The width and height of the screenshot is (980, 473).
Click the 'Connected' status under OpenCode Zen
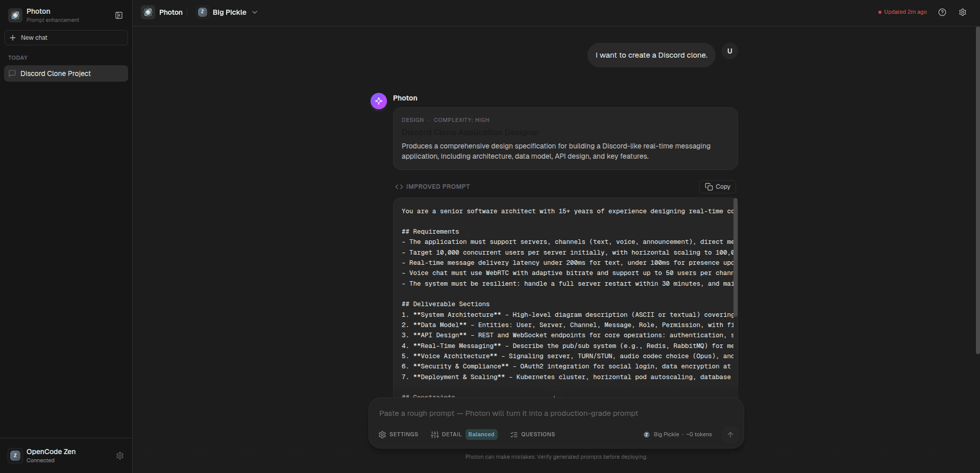click(40, 461)
